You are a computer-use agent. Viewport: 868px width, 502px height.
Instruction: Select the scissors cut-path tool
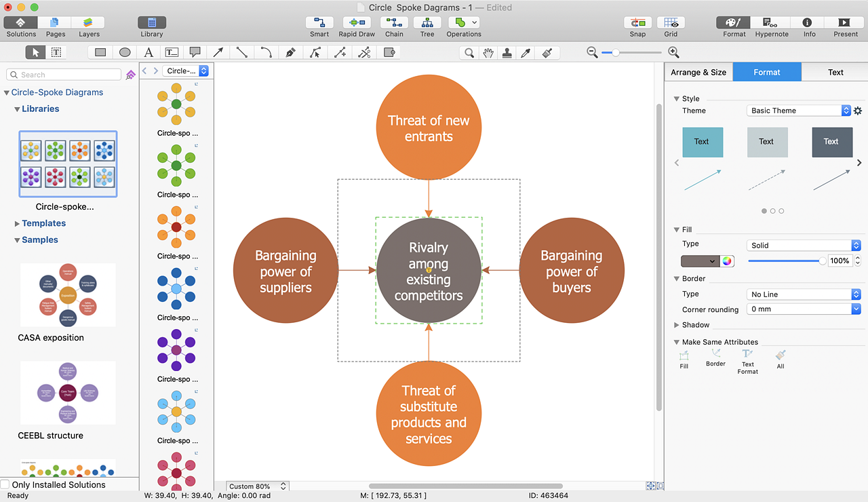(x=364, y=52)
